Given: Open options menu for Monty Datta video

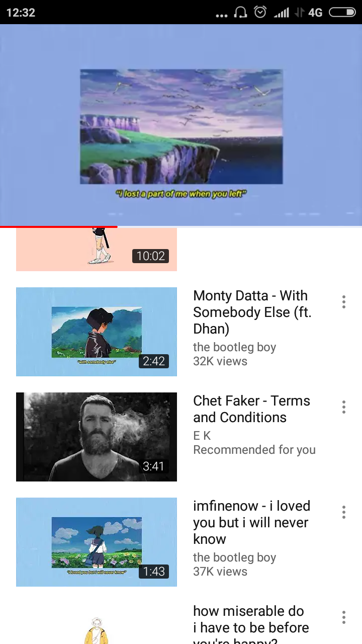Looking at the screenshot, I should [344, 302].
